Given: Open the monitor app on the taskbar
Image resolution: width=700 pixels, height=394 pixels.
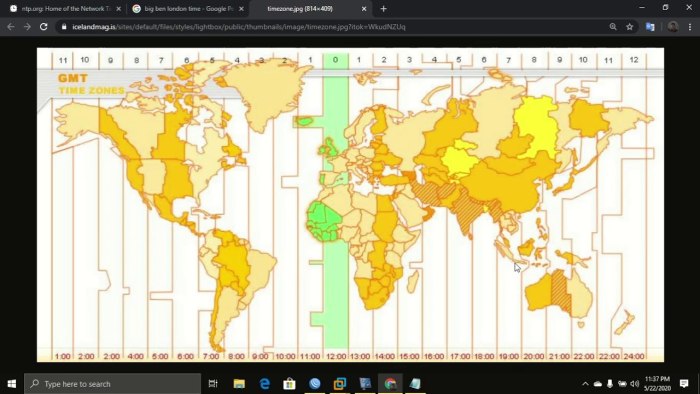Looking at the screenshot, I should (365, 384).
